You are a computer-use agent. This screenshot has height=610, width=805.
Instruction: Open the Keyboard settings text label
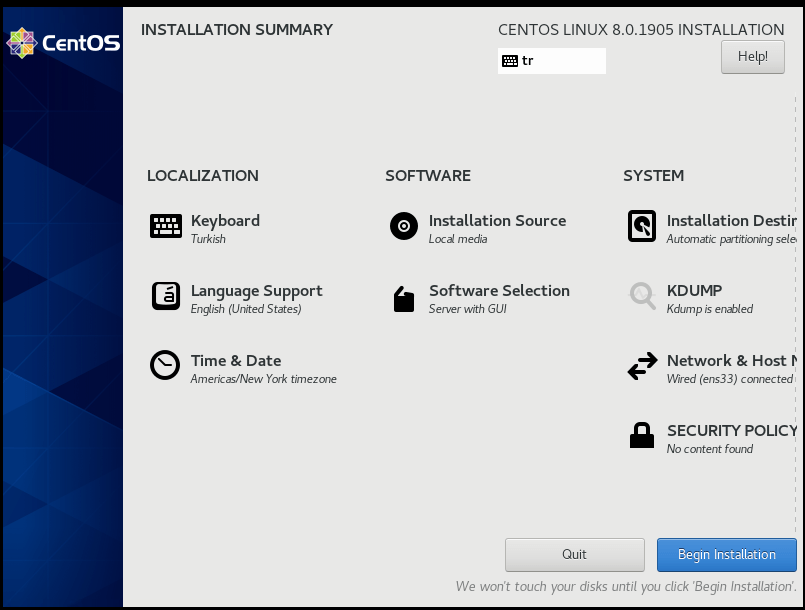coord(225,221)
